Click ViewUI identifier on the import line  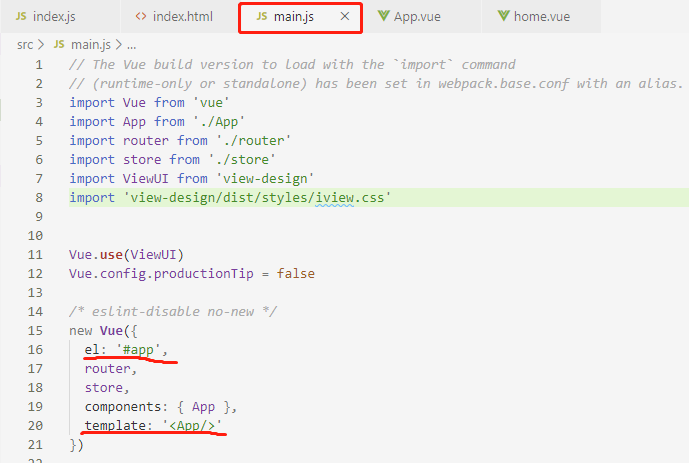tap(145, 179)
